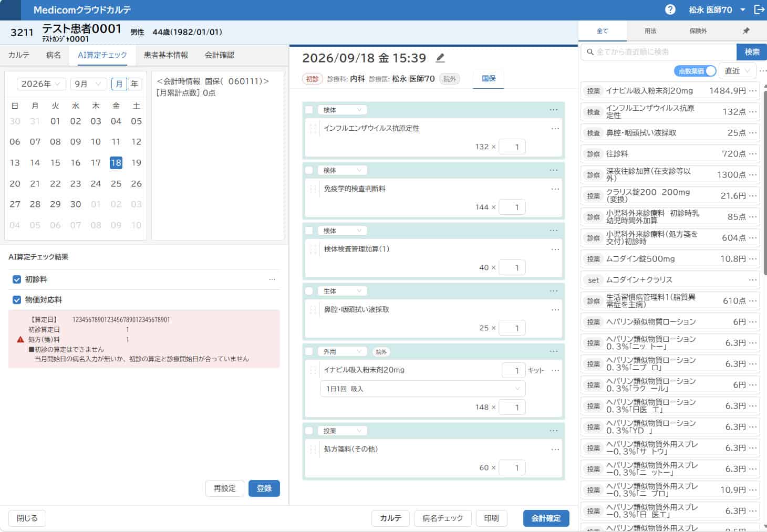Uncheck the 物価対応料 checkbox
Screen dimensions: 767x532
pyautogui.click(x=17, y=300)
